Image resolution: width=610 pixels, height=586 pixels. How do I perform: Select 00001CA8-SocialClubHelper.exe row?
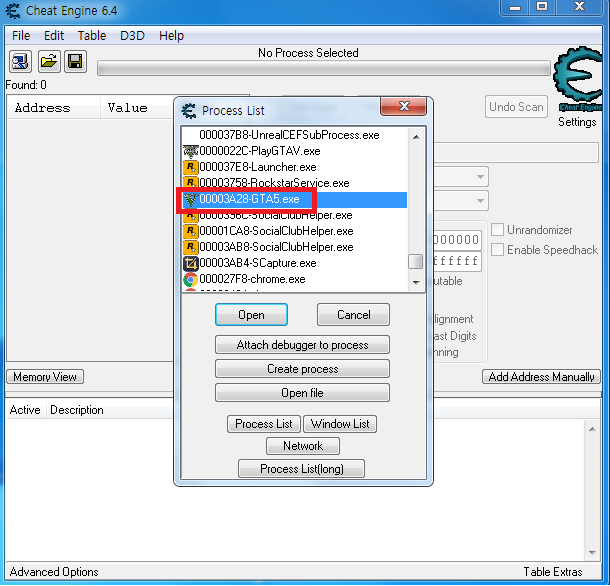pyautogui.click(x=294, y=231)
